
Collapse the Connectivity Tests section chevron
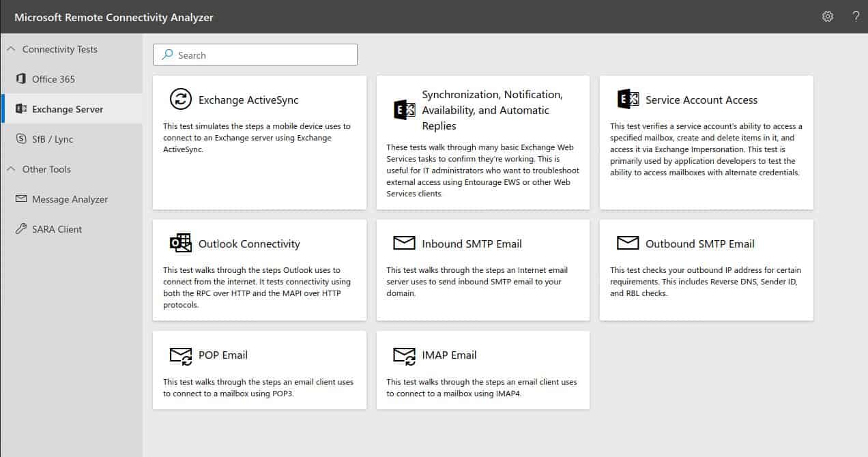(x=10, y=49)
